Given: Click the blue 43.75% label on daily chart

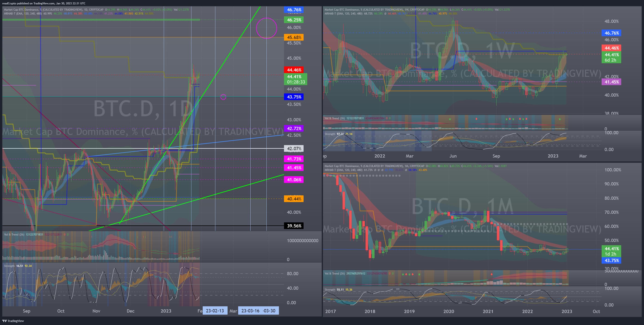Looking at the screenshot, I should (294, 97).
